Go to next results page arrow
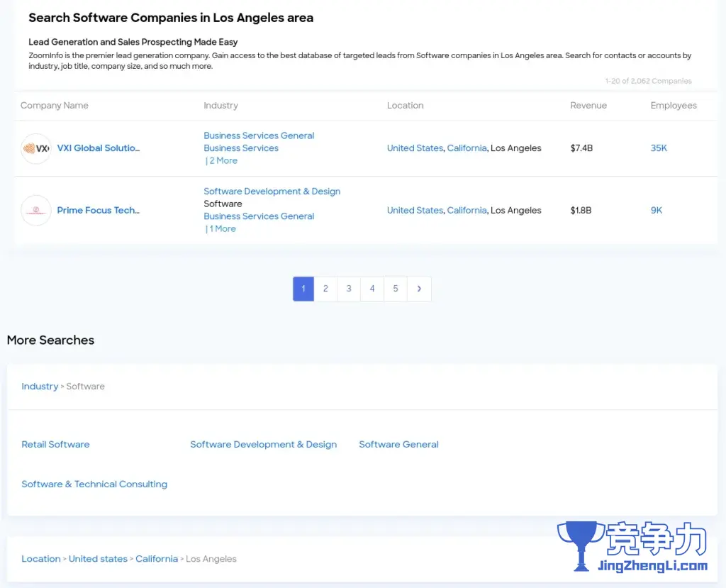The height and width of the screenshot is (588, 726). pyautogui.click(x=419, y=289)
